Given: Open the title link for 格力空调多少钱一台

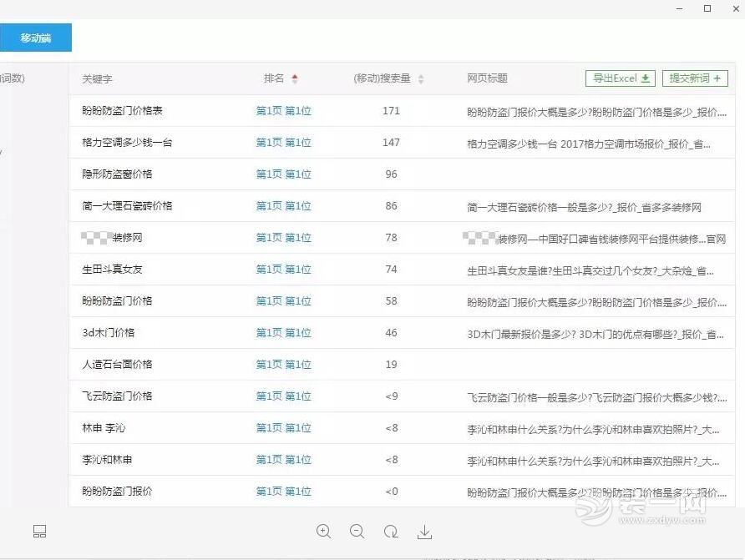Looking at the screenshot, I should pyautogui.click(x=585, y=142).
